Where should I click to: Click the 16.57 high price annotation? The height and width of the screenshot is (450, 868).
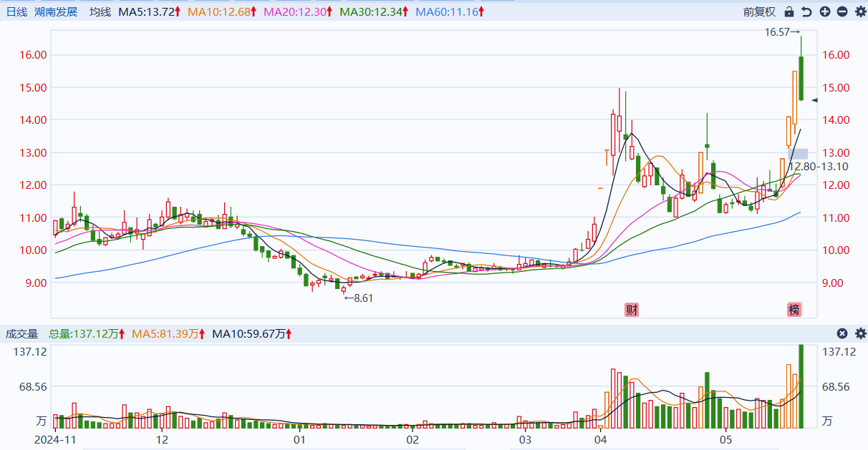[782, 32]
